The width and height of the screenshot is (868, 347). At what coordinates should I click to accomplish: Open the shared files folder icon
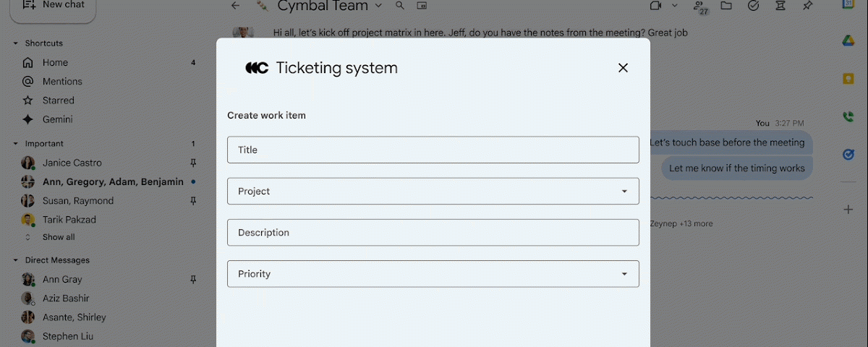pos(726,6)
